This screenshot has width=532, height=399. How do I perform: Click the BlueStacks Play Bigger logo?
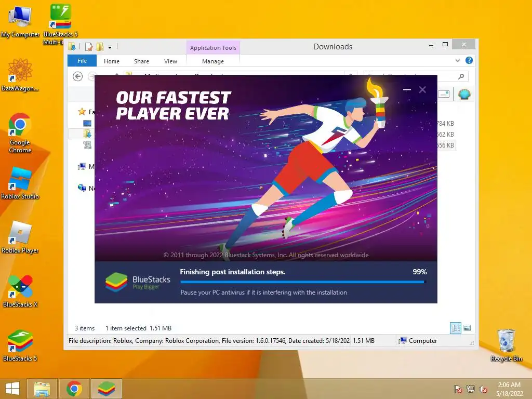pyautogui.click(x=138, y=282)
